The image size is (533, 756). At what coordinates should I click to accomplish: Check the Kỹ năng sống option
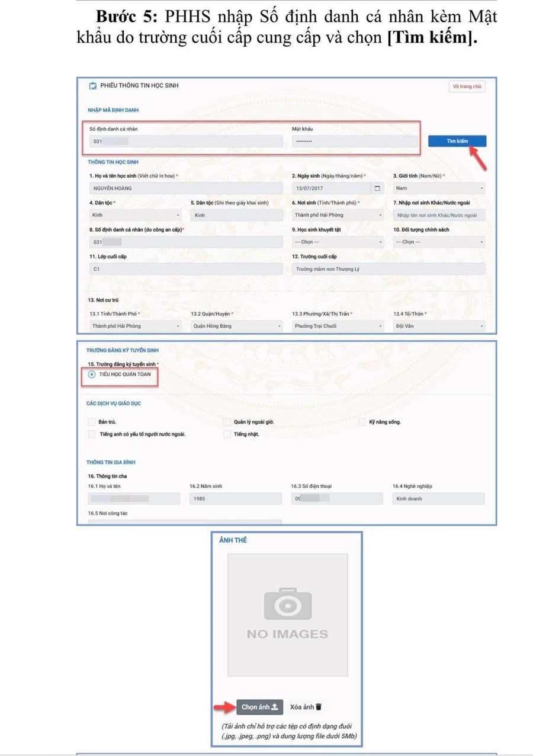[x=362, y=422]
